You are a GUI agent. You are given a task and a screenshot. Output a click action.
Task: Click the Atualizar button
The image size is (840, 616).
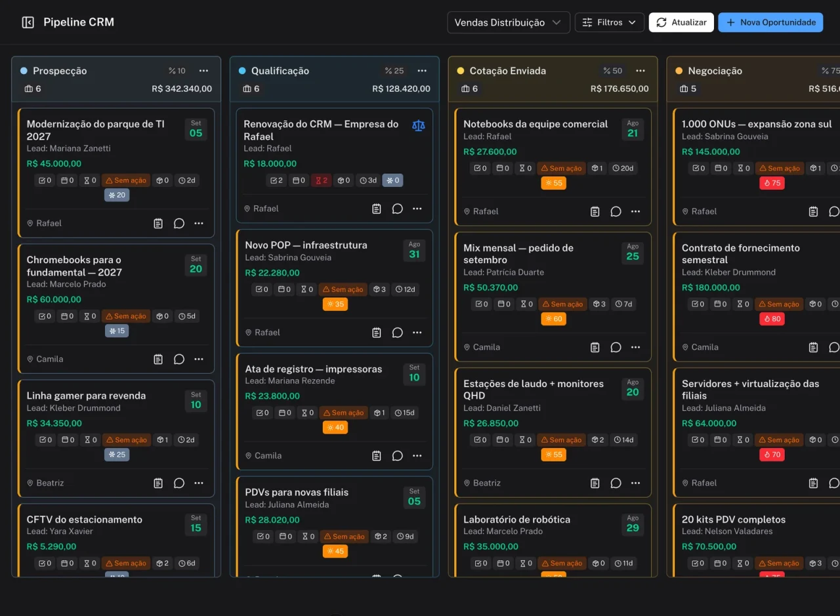(x=681, y=22)
